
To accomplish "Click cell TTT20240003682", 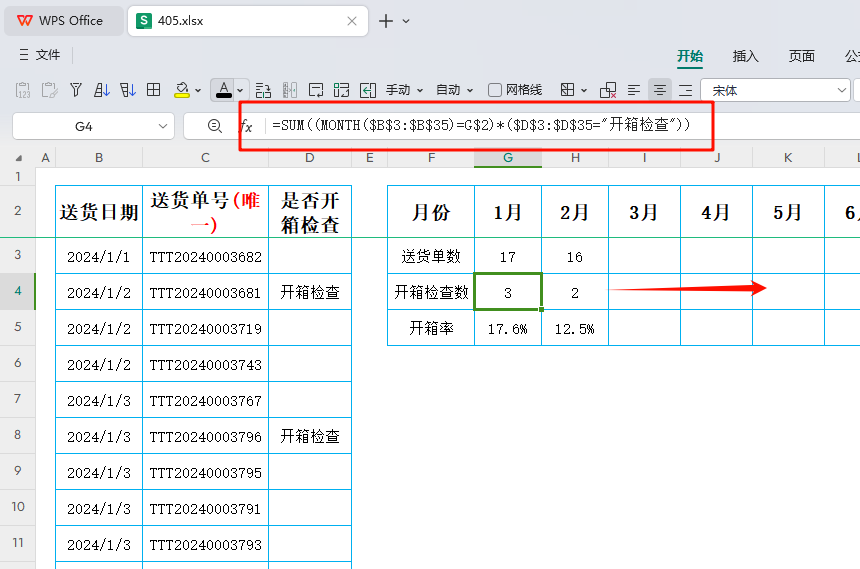I will click(206, 256).
